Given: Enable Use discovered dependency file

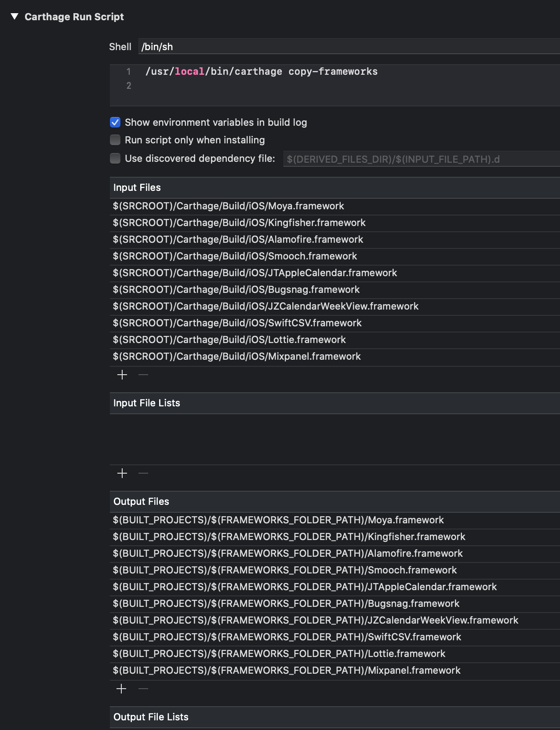Looking at the screenshot, I should click(x=115, y=158).
